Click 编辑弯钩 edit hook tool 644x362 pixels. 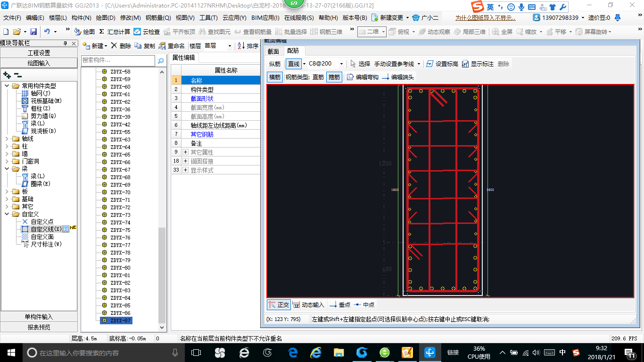coord(363,77)
